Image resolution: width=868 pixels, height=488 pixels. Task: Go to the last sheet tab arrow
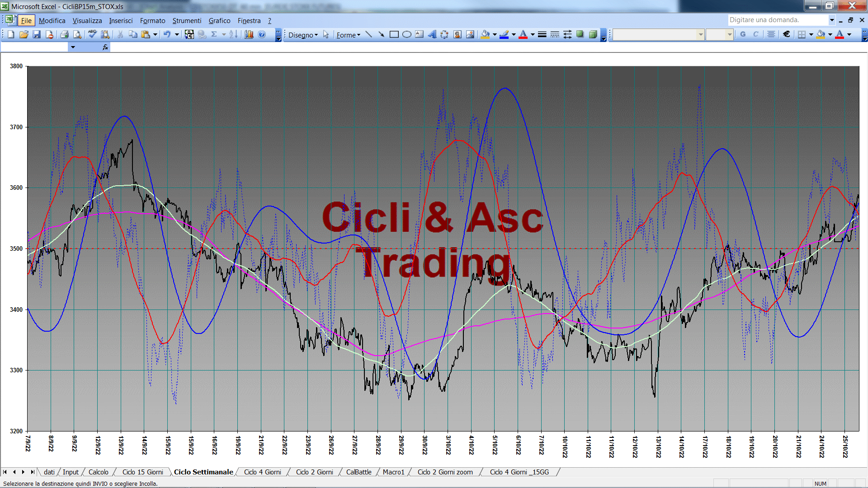[32, 472]
